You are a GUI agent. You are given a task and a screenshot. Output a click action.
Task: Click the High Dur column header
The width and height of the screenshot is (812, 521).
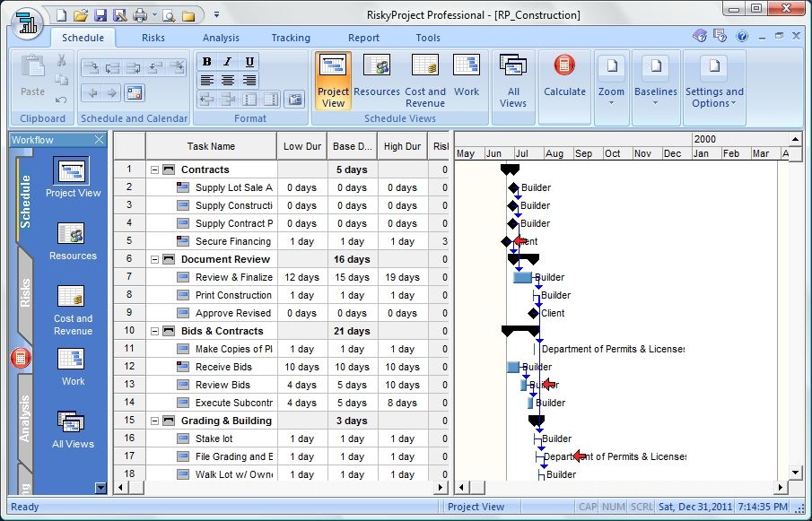(x=402, y=146)
